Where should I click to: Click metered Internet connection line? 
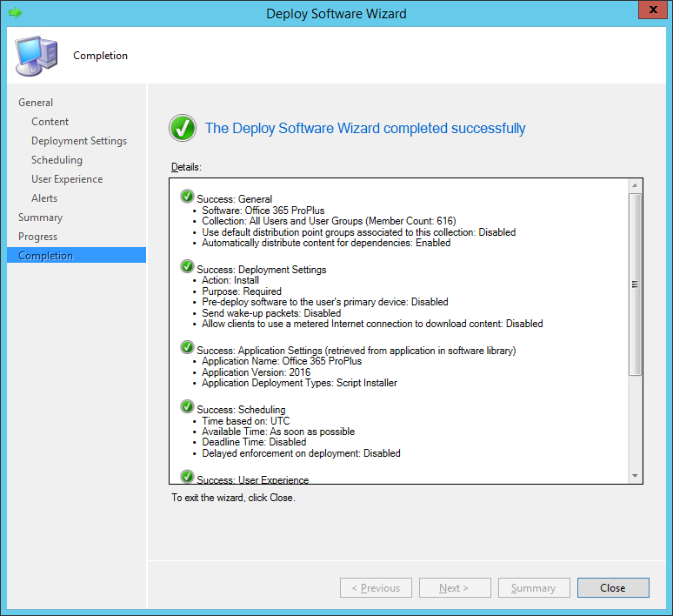click(372, 324)
